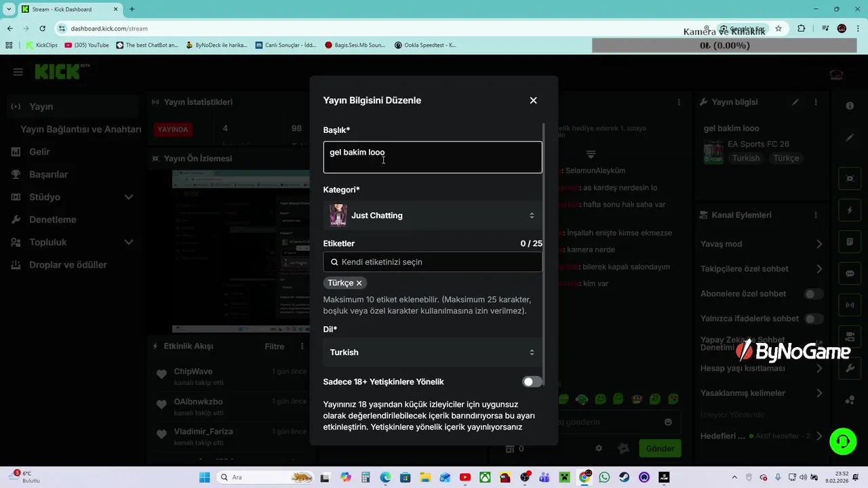
Task: Click the pencil icon in right sidebar
Action: tap(850, 138)
